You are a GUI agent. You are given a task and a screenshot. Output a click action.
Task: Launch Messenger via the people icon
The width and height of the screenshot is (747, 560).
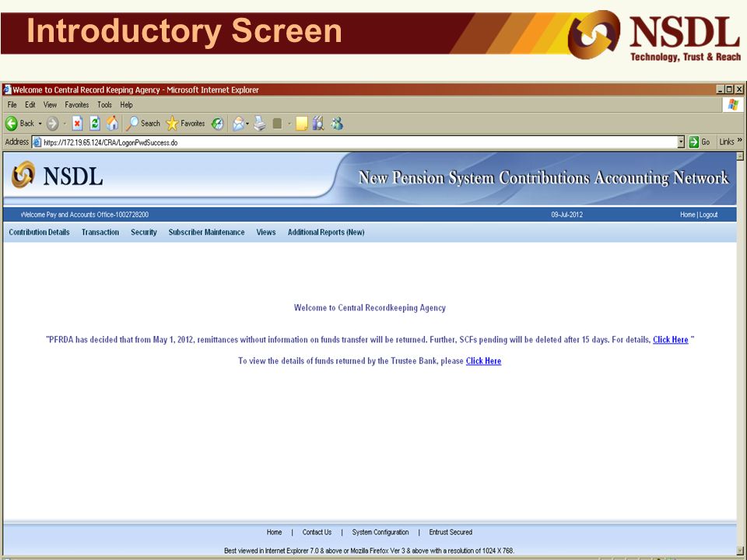337,124
